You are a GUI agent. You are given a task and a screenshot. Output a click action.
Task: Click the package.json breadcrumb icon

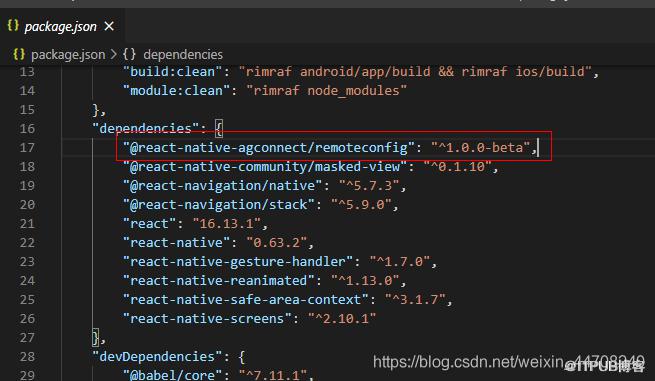19,54
